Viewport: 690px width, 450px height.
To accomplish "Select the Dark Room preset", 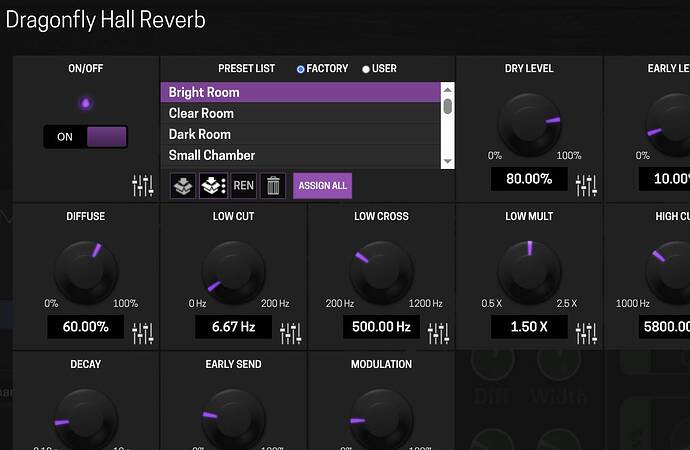I will click(x=301, y=134).
